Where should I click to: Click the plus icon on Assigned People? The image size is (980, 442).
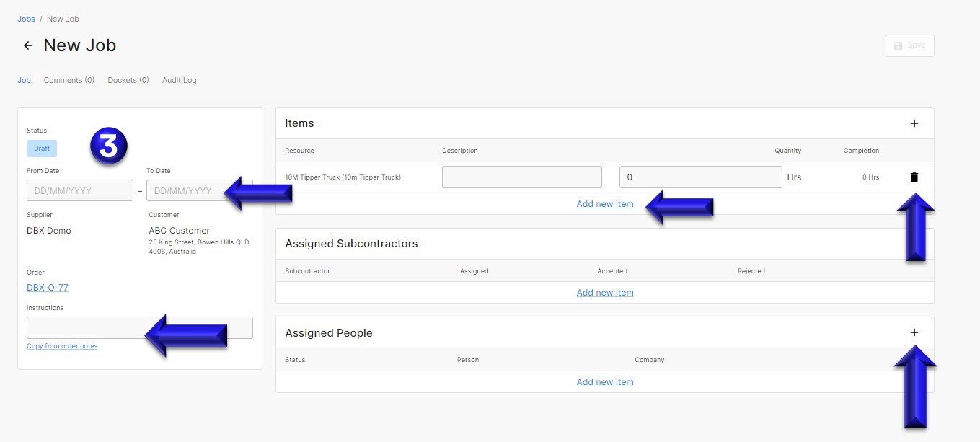pos(914,332)
